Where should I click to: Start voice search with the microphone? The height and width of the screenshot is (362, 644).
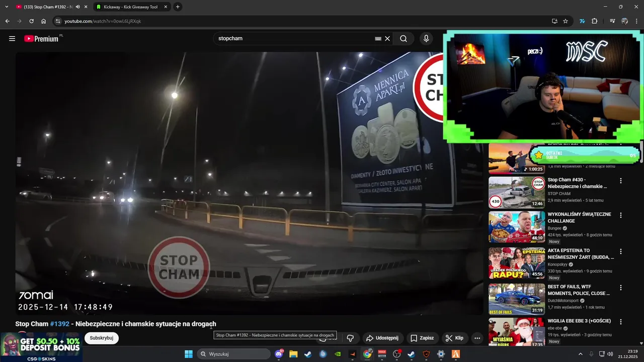(426, 38)
